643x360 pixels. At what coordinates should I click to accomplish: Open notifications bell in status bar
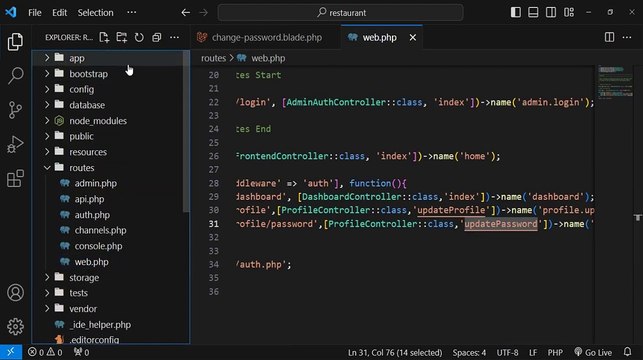(627, 352)
